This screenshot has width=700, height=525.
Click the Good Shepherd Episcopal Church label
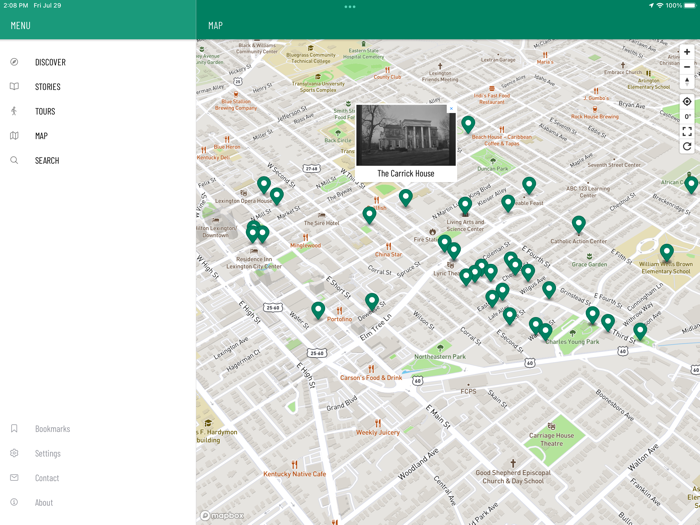click(x=513, y=477)
